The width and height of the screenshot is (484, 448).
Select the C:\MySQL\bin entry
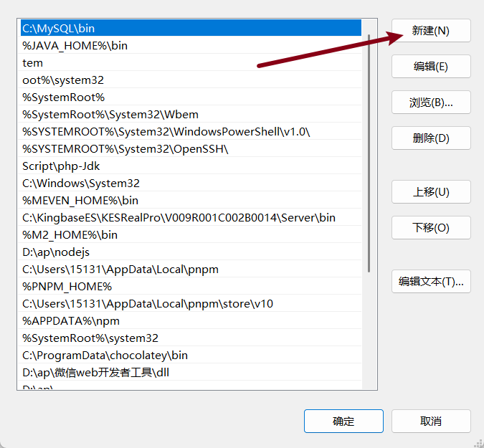[59, 29]
